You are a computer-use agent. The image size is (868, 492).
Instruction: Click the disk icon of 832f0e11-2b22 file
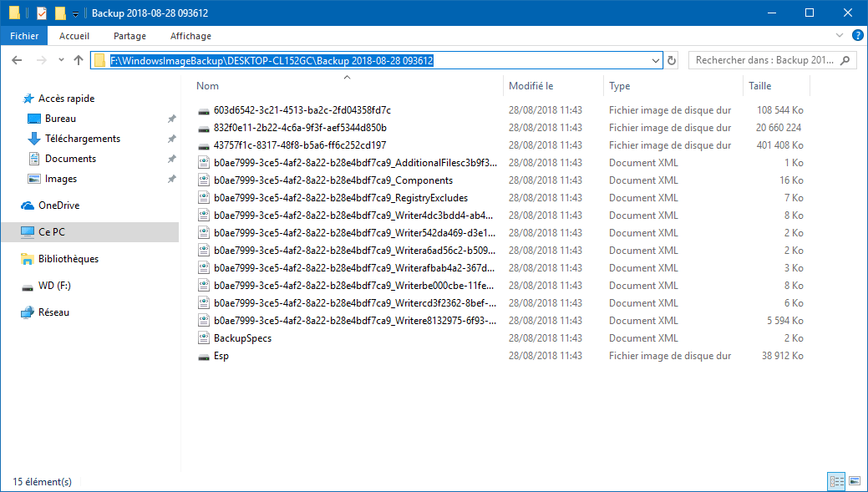(204, 129)
